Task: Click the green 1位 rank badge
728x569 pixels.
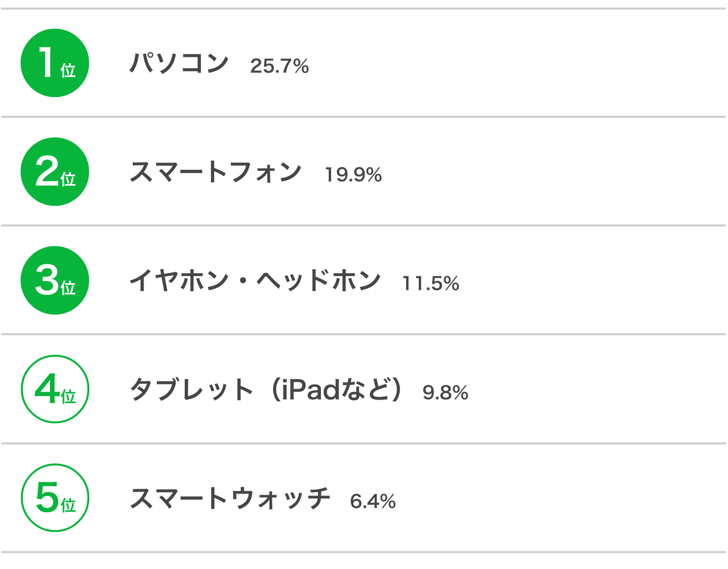Action: (55, 63)
